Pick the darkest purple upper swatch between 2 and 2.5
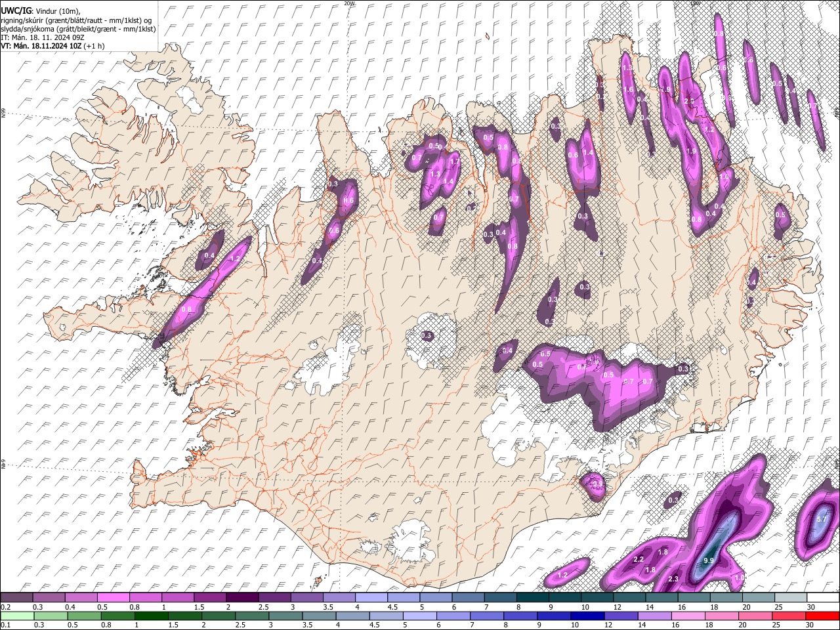Viewport: 840px width, 630px height. click(x=243, y=597)
